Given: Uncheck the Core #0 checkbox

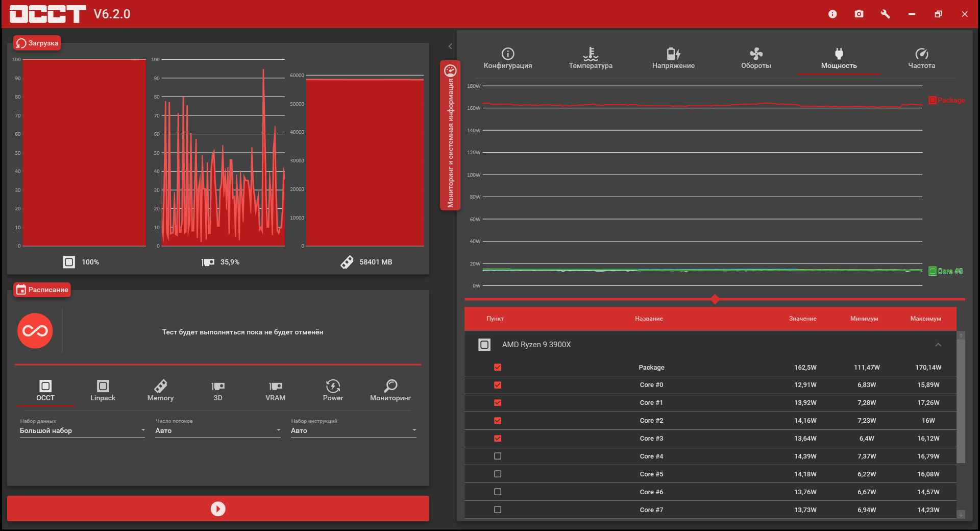Looking at the screenshot, I should coord(498,385).
